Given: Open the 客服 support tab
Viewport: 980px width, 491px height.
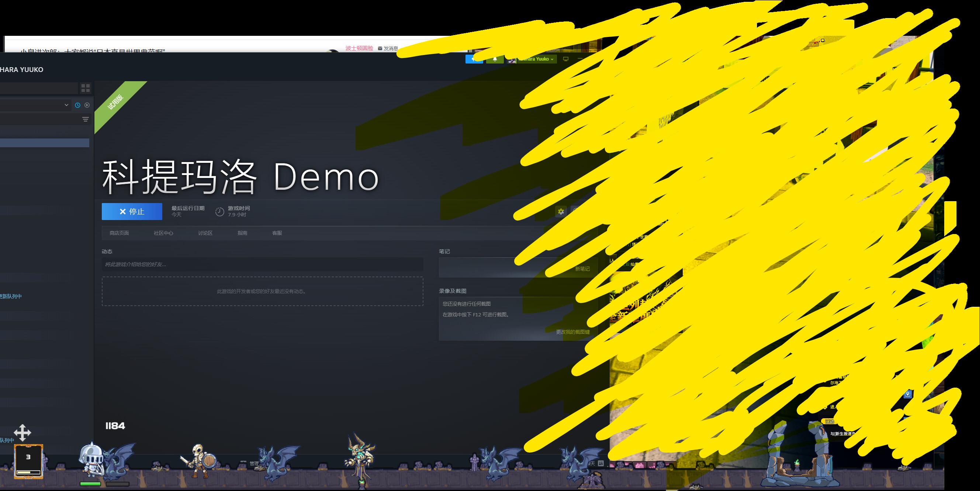Looking at the screenshot, I should 277,233.
